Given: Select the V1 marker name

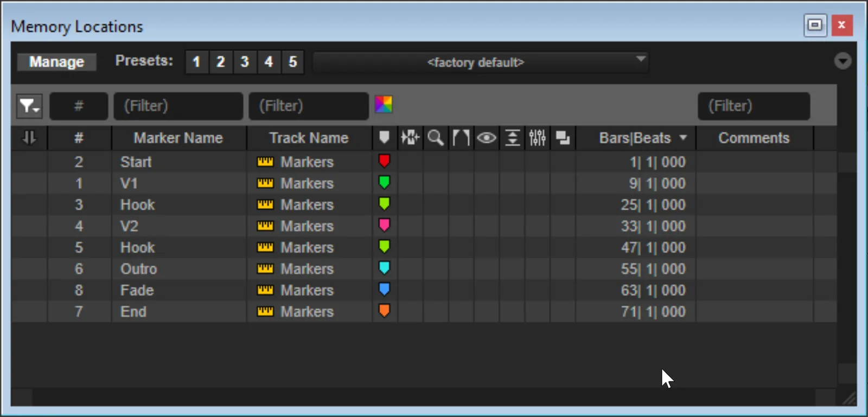Looking at the screenshot, I should tap(129, 183).
